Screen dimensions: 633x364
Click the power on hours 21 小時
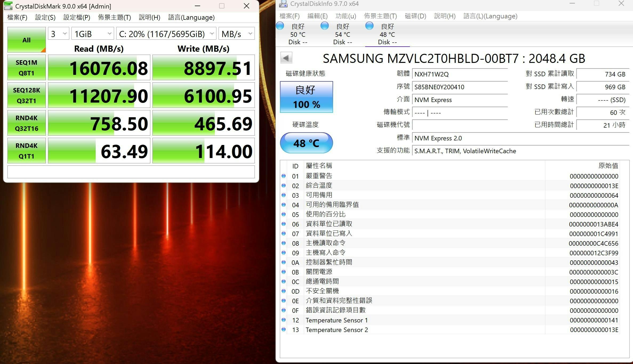603,125
